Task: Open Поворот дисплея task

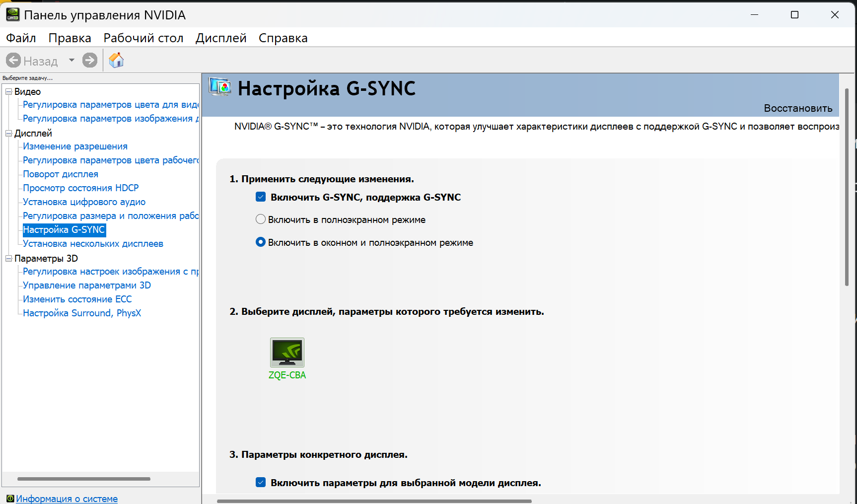Action: coord(61,174)
